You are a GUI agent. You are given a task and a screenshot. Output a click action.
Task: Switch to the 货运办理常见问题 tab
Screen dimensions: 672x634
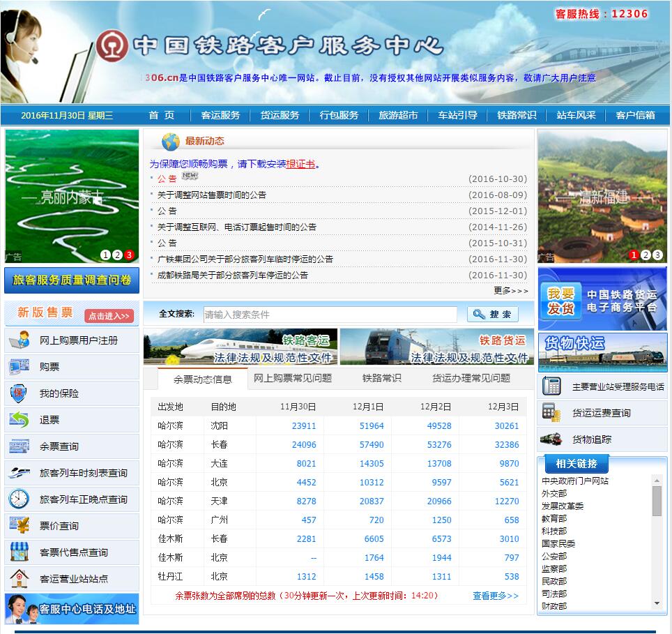(x=471, y=378)
